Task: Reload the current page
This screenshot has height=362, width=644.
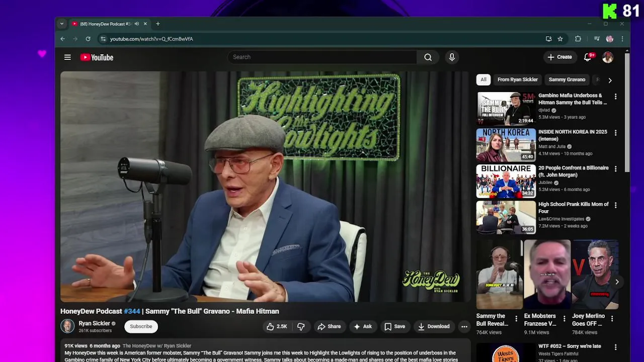Action: 88,39
